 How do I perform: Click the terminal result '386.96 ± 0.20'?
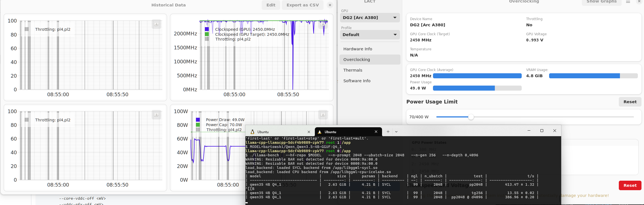tap(520, 197)
